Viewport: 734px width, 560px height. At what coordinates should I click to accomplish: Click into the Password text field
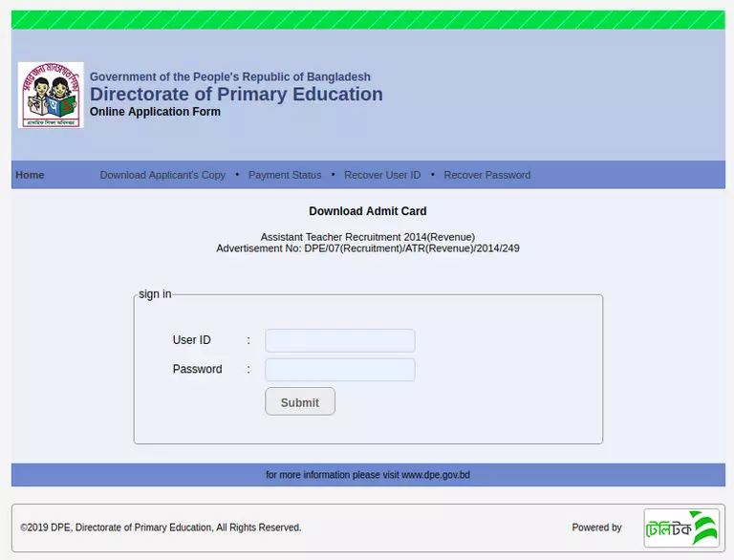339,370
